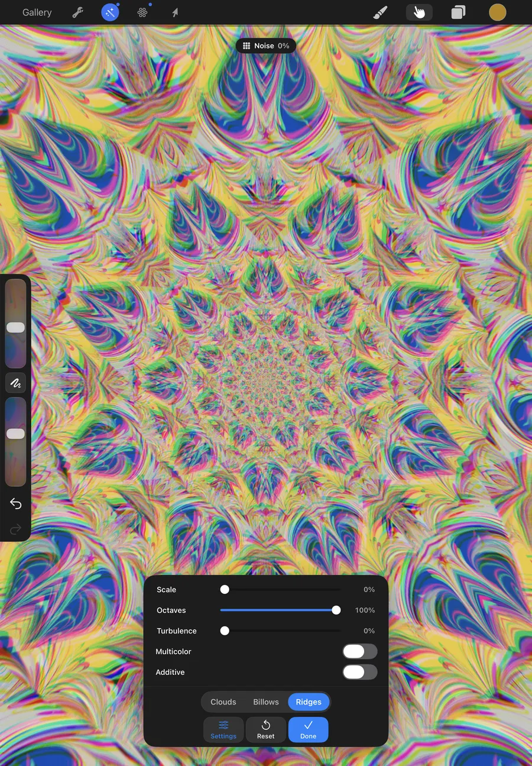Click the Additive label
532x766 pixels.
point(170,672)
